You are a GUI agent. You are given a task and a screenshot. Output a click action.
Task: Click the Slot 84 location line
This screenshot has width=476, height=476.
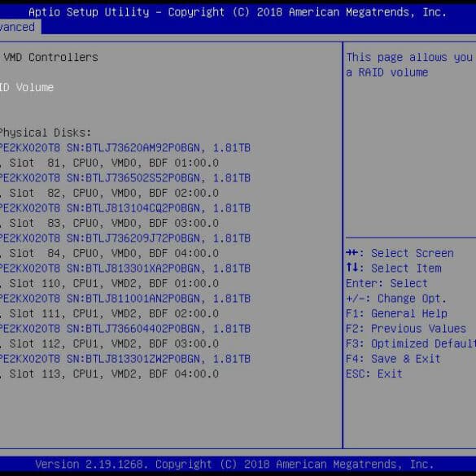(109, 253)
